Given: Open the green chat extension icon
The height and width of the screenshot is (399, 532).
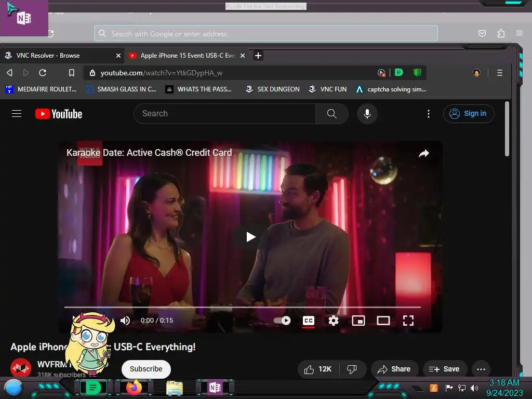Looking at the screenshot, I should (x=399, y=72).
